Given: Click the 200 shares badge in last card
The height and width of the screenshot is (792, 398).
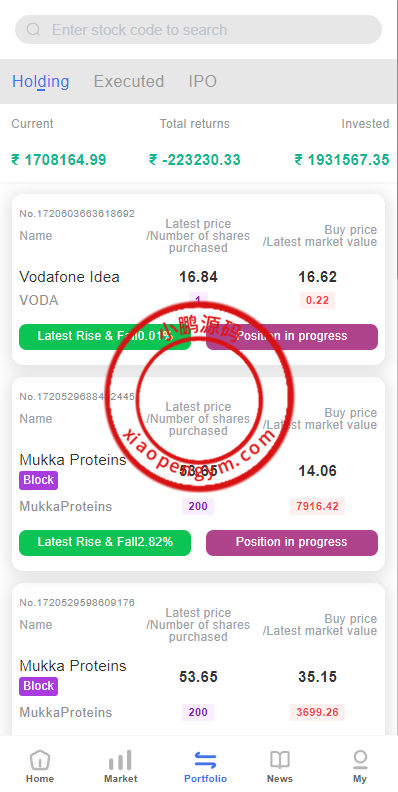Looking at the screenshot, I should pos(198,712).
